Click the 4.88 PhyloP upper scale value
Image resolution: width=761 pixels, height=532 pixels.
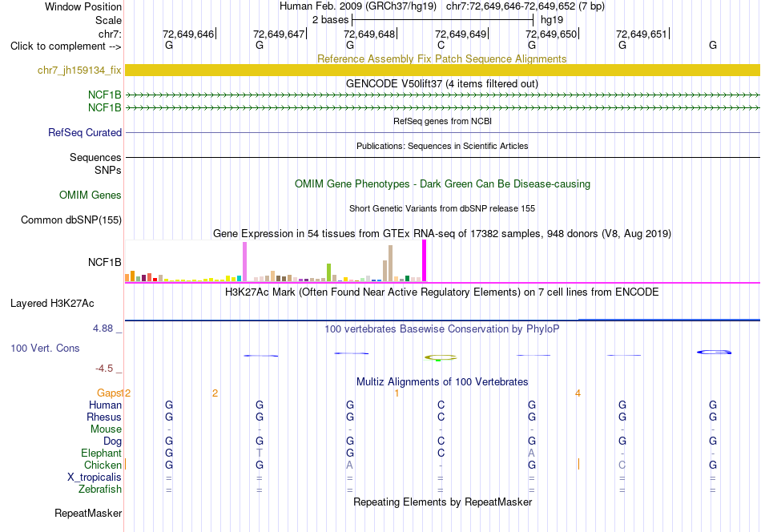(103, 328)
